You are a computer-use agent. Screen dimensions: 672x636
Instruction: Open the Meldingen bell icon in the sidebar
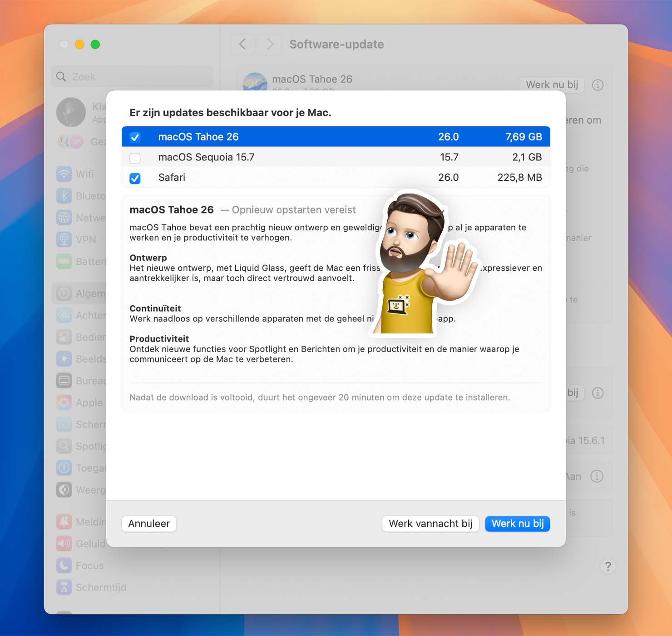pyautogui.click(x=64, y=522)
